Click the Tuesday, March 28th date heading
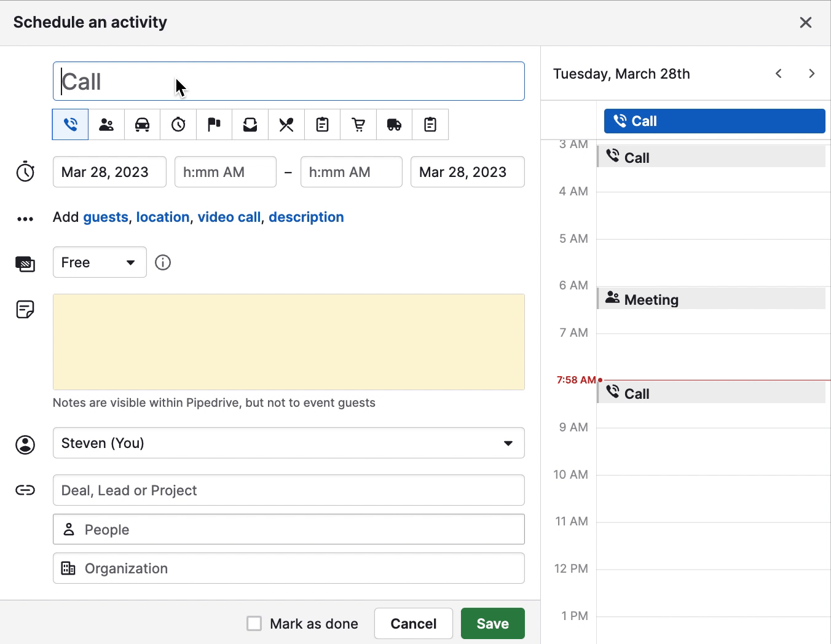Viewport: 831px width, 644px height. tap(621, 74)
